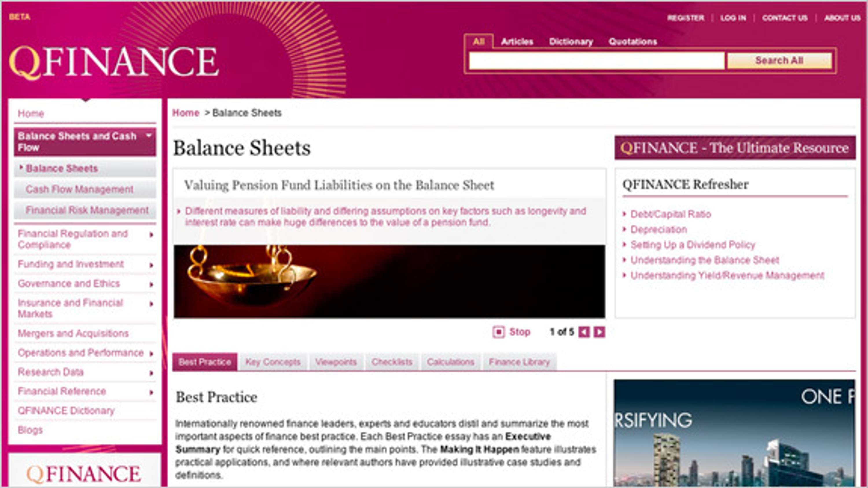Screen dimensions: 868x488
Task: Open Blogs in sidebar menu
Action: pyautogui.click(x=30, y=430)
